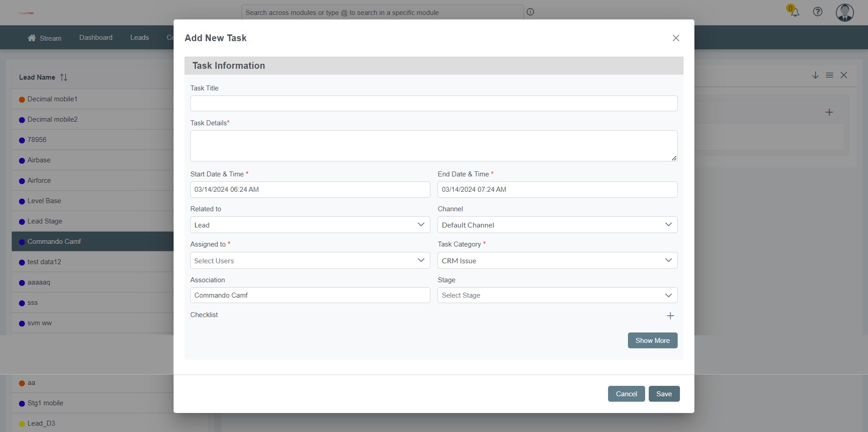Open the Assigned to Select Users dropdown
This screenshot has width=868, height=432.
click(x=310, y=261)
